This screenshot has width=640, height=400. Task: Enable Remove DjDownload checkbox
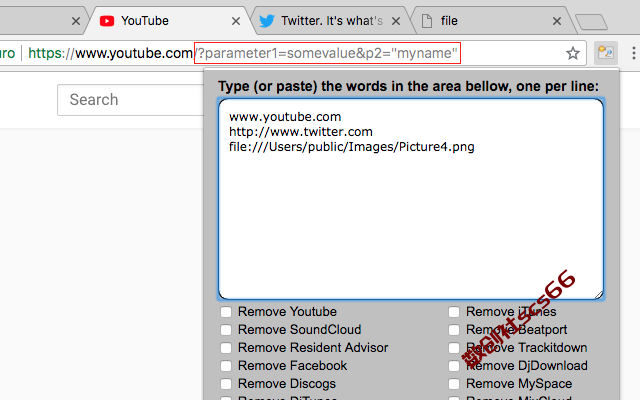[x=454, y=366]
